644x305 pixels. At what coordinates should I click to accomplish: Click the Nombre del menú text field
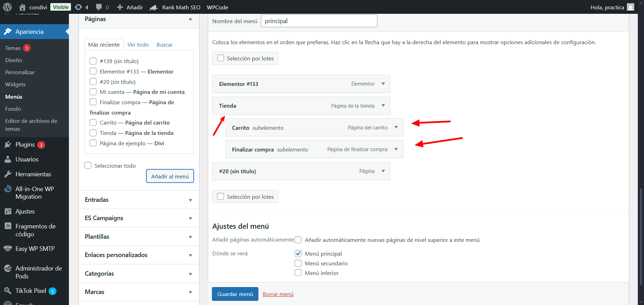coord(319,21)
